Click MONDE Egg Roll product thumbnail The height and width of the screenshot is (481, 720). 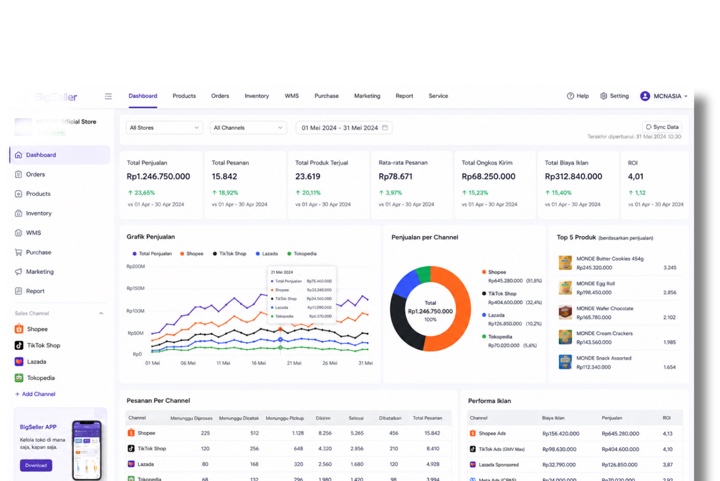[565, 288]
